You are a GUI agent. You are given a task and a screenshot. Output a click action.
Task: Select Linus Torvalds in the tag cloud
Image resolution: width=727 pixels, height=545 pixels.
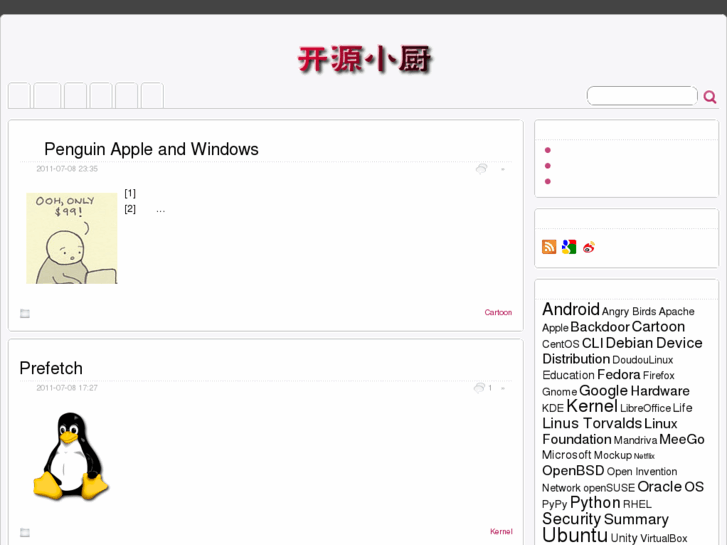click(x=592, y=423)
